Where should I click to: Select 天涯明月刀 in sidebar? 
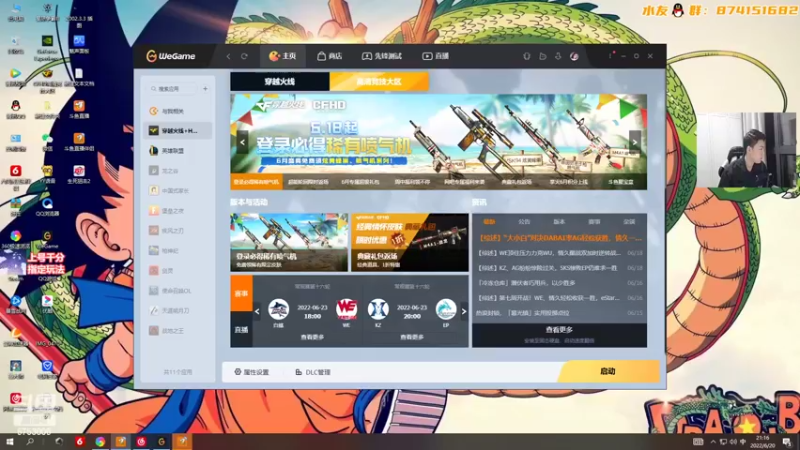(178, 311)
